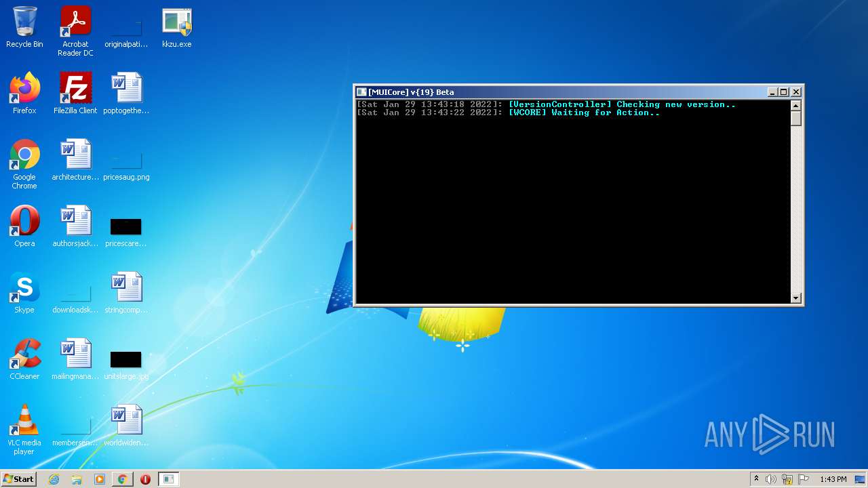Open the volume control in tray
The height and width of the screenshot is (488, 868).
click(x=771, y=479)
